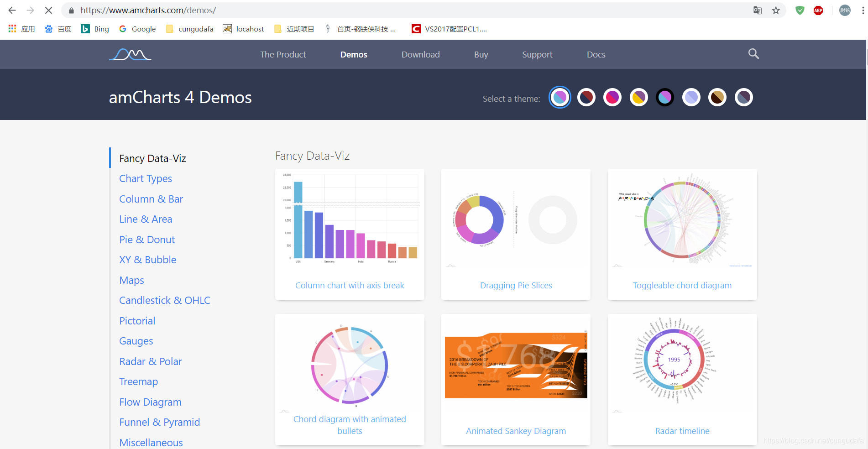
Task: Open the Bing bookmark
Action: coord(95,29)
